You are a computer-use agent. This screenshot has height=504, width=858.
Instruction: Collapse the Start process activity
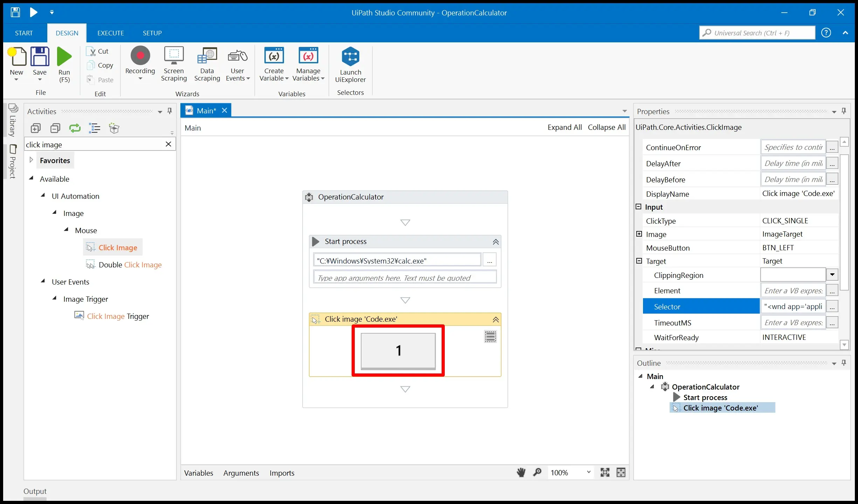496,242
